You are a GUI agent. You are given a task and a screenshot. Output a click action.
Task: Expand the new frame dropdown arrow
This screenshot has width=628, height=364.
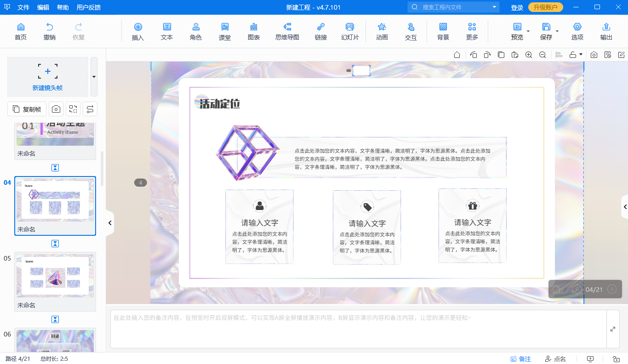point(94,77)
